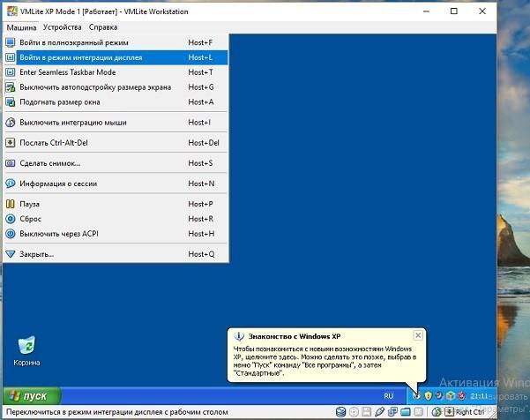This screenshot has height=420, width=530.
Task: Close the 'Знакомство с Windows XP' balloon
Action: 418,335
